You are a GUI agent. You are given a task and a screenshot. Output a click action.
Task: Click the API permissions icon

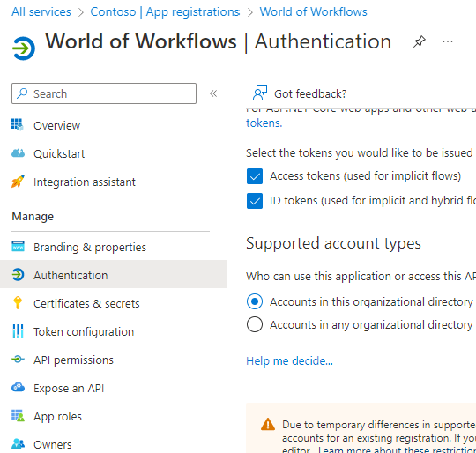click(18, 360)
